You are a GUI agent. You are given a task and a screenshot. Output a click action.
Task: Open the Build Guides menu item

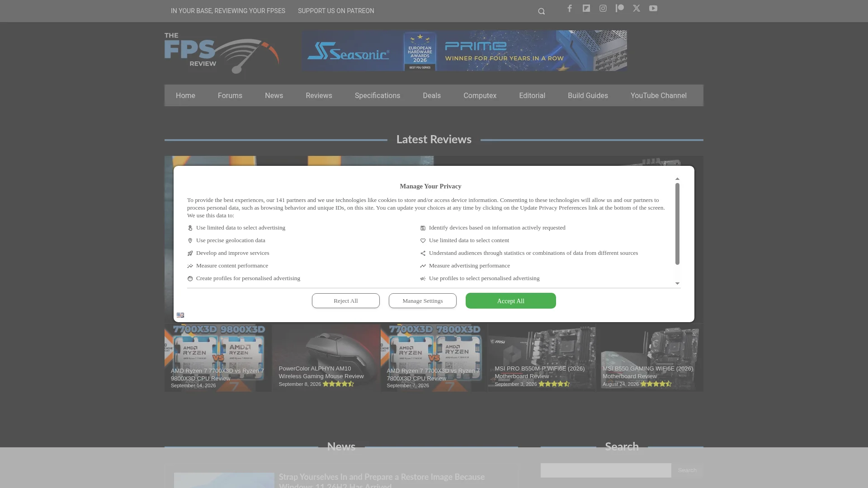coord(588,96)
